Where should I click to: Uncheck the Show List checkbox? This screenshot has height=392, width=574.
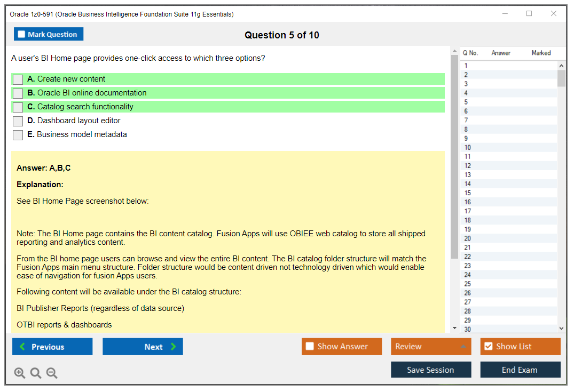(488, 347)
